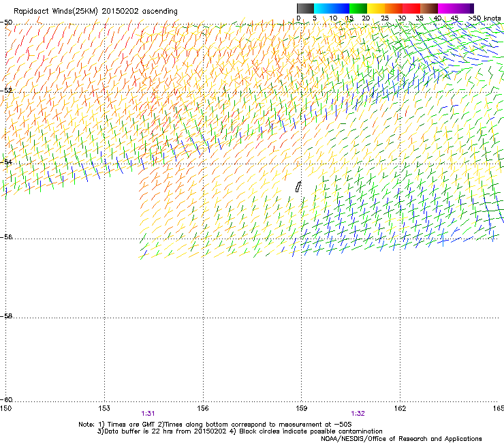
Task: Click the -60 latitude axis label
Action: [6, 399]
